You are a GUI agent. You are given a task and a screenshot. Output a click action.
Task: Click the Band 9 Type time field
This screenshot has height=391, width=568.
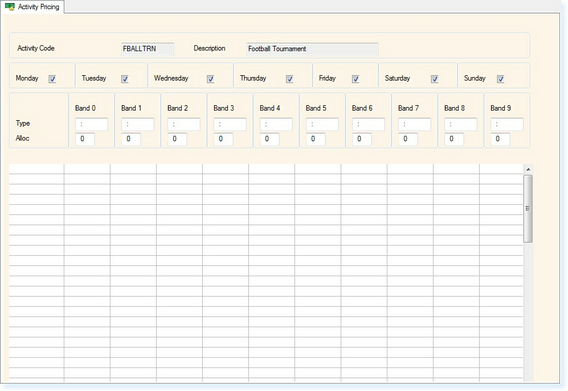(507, 124)
